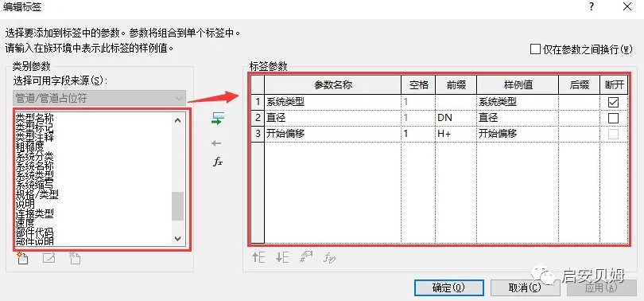Select 类型标记 in the field list
This screenshot has height=301, width=644.
35,127
